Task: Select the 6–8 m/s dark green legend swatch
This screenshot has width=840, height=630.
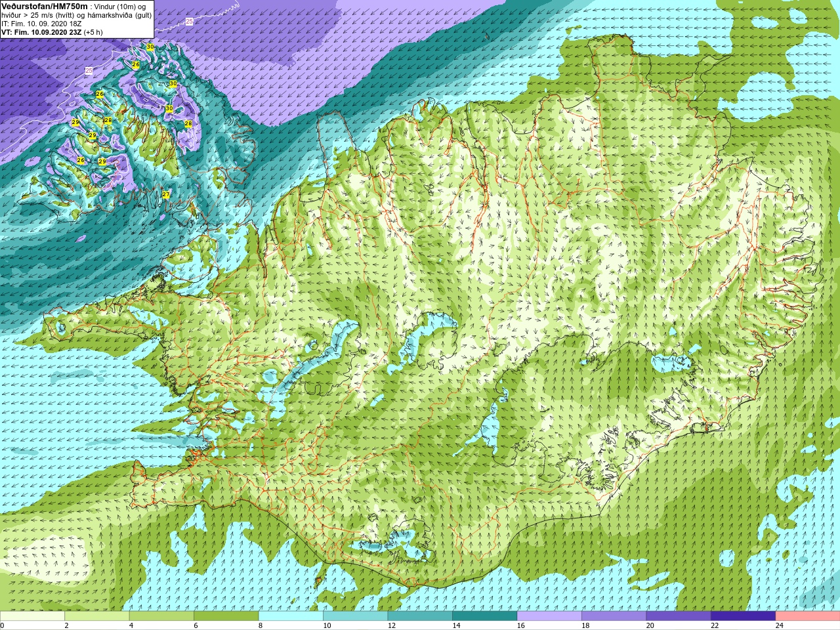Action: pos(226,616)
